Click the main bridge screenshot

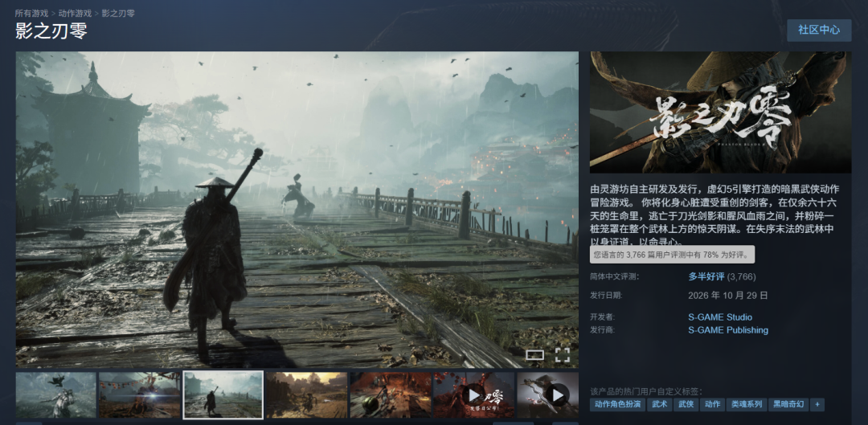297,210
